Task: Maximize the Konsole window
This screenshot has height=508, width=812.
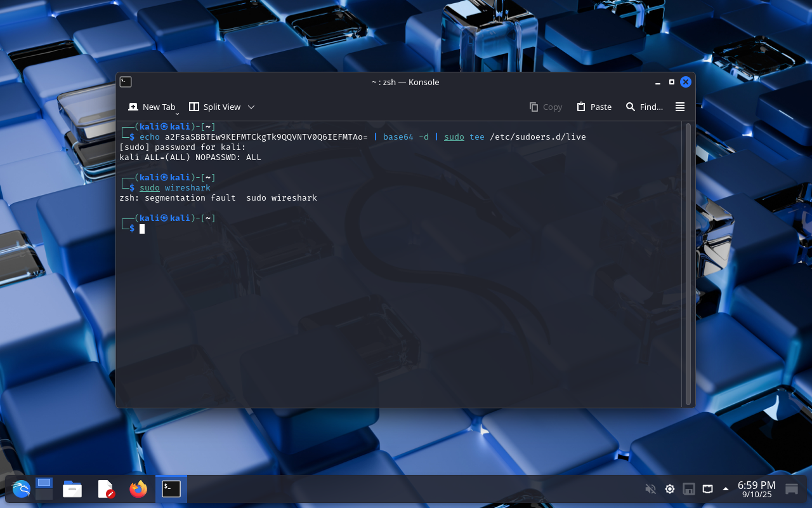Action: 672,82
